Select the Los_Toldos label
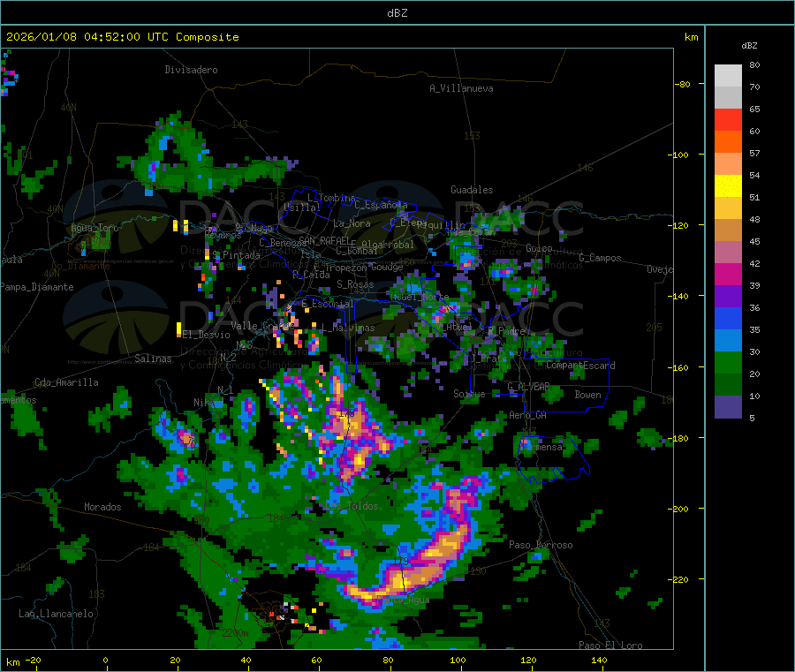795x672 pixels. click(x=352, y=506)
